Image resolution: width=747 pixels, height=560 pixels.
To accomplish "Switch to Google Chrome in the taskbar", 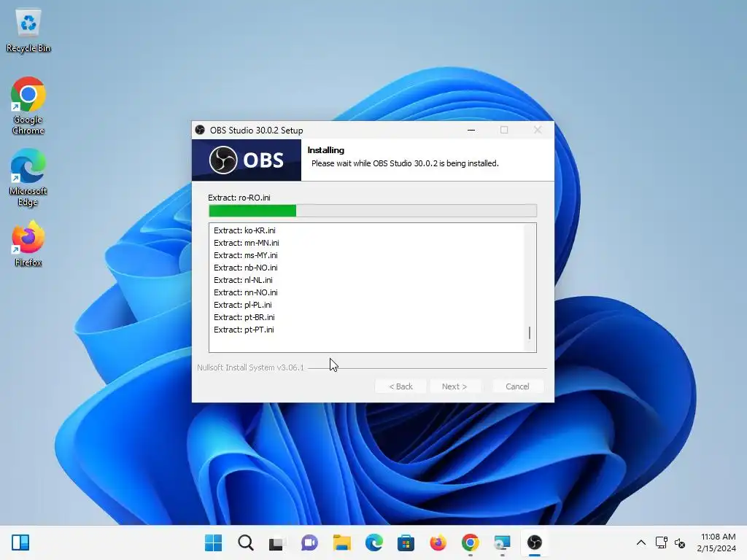I will coord(471,542).
